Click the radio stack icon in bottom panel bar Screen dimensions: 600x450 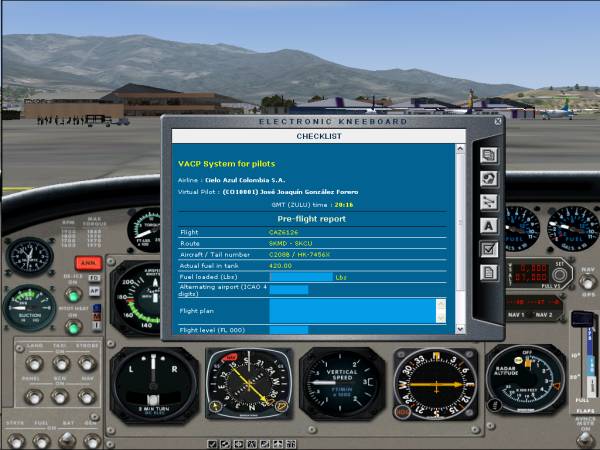291,444
